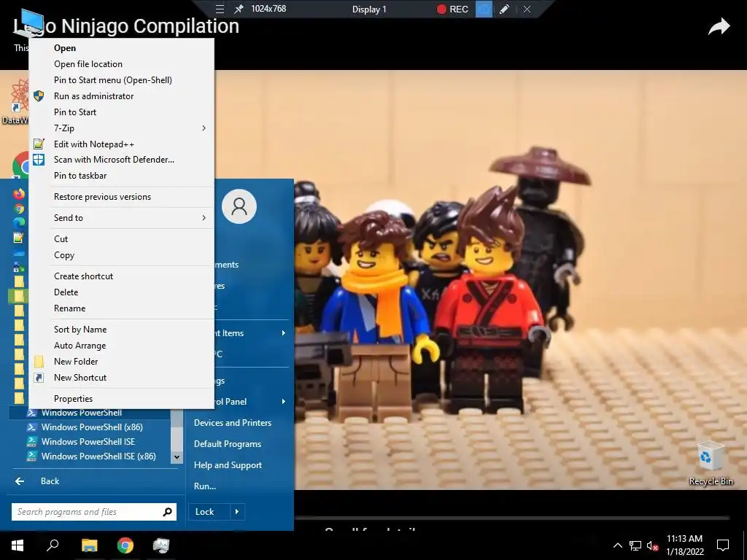The image size is (747, 560).
Task: Click the 1024x768 resolution label
Action: click(268, 9)
